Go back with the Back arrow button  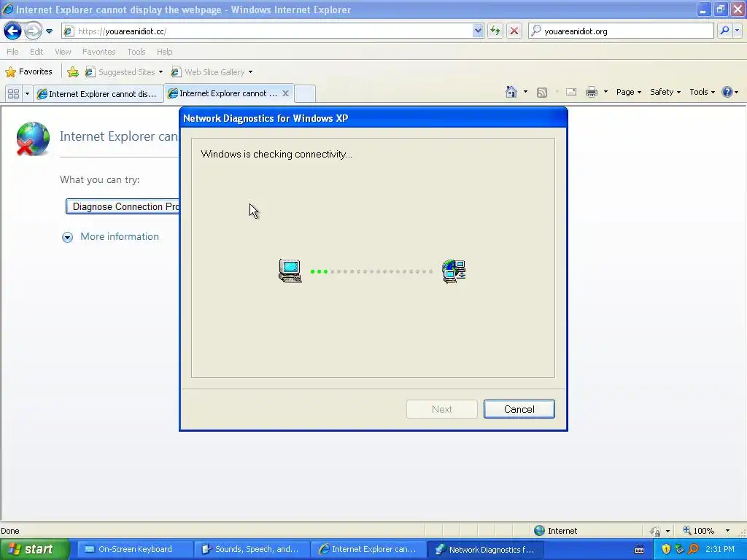click(x=12, y=31)
